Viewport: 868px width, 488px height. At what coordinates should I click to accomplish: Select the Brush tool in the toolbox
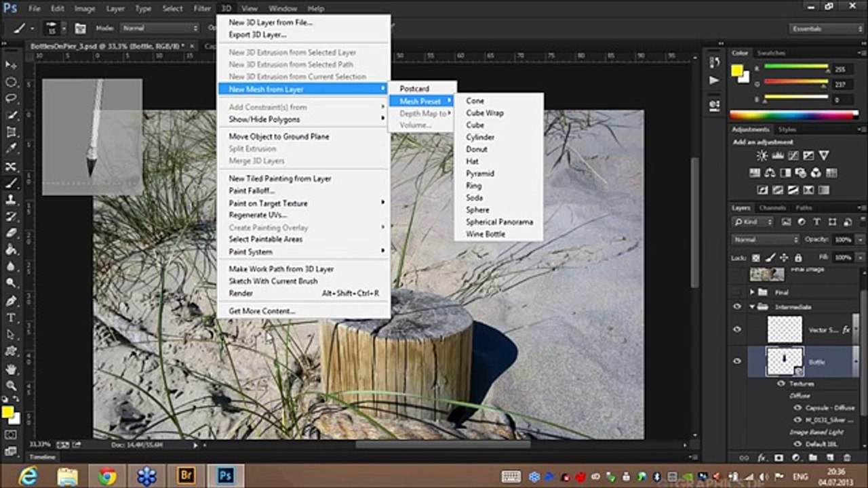(x=11, y=183)
